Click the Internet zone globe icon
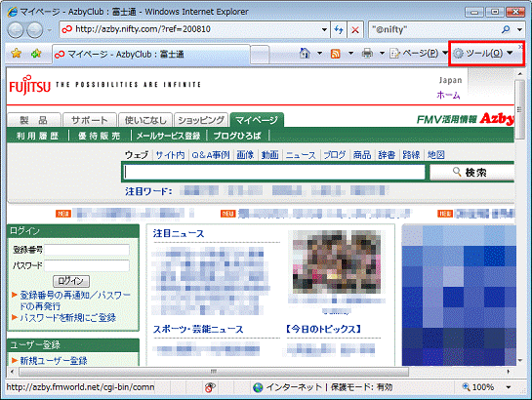 coord(258,387)
